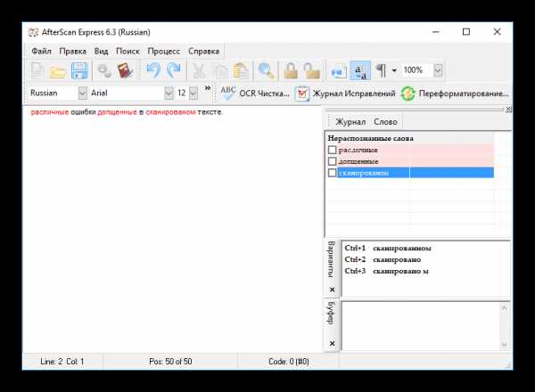The width and height of the screenshot is (535, 392).
Task: Click Pos: 50 of 50 in status bar
Action: pyautogui.click(x=170, y=362)
